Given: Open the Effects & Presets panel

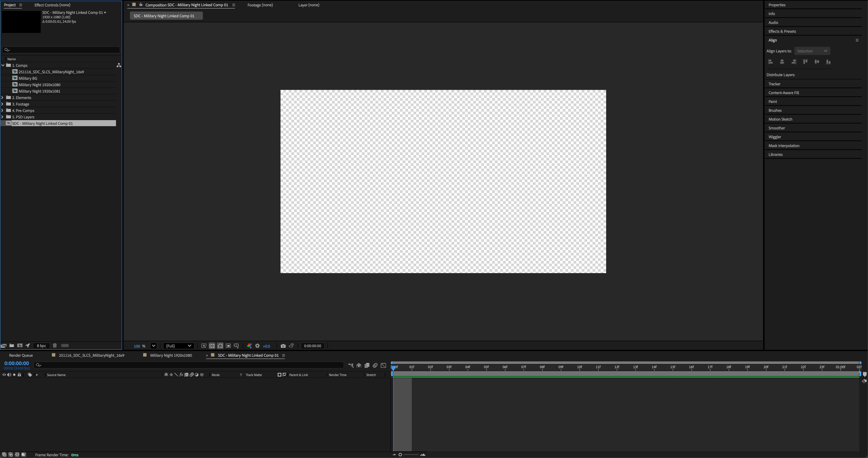Looking at the screenshot, I should click(782, 31).
